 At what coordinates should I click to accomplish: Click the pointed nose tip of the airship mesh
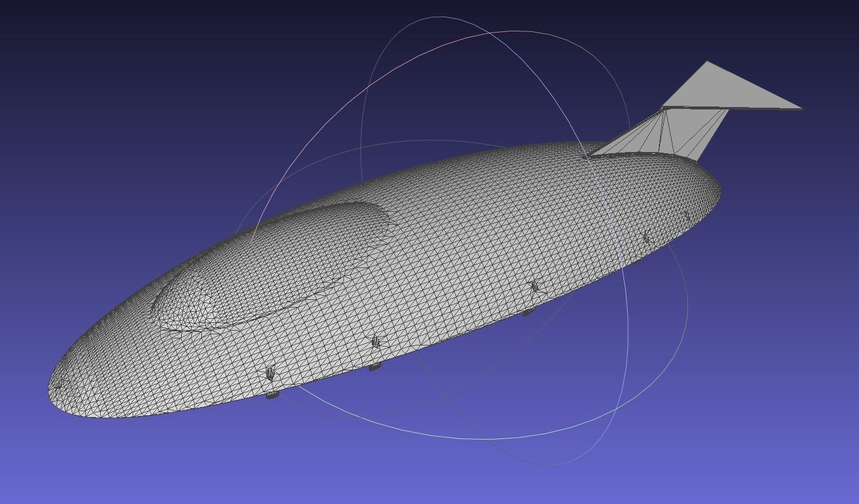coord(57,386)
